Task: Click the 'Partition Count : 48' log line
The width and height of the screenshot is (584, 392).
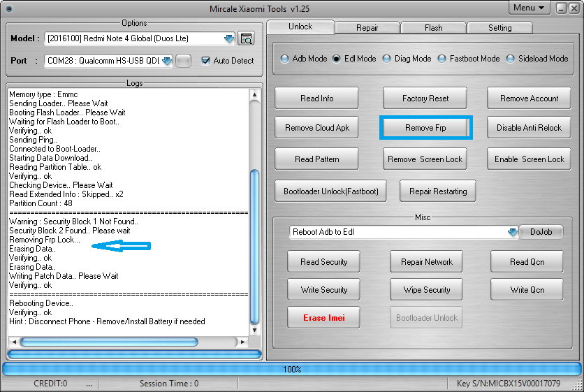Action: pyautogui.click(x=41, y=203)
